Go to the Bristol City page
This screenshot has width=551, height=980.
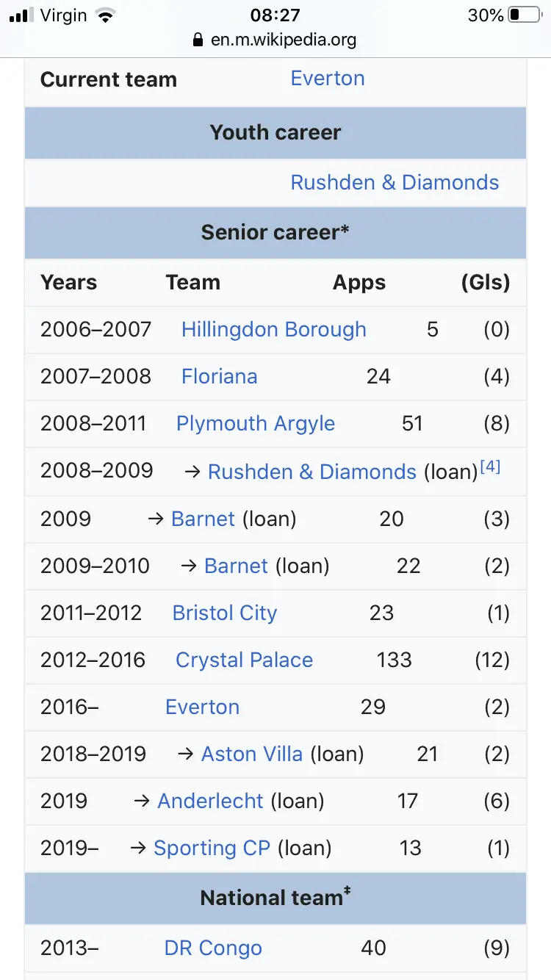point(224,613)
